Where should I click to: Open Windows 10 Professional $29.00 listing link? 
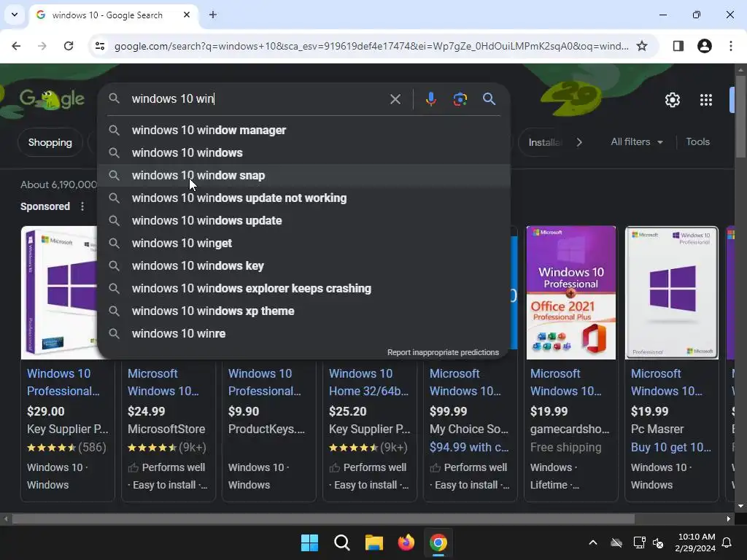pos(63,382)
